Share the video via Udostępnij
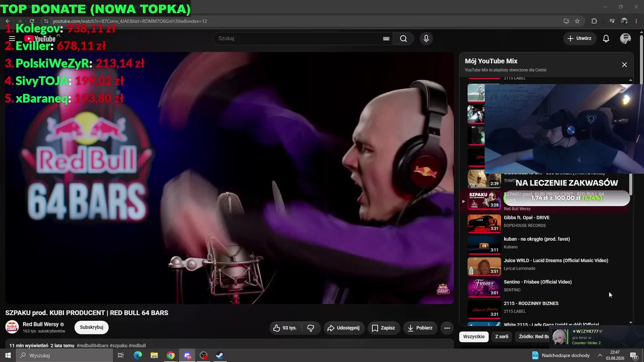644x362 pixels. point(344,328)
